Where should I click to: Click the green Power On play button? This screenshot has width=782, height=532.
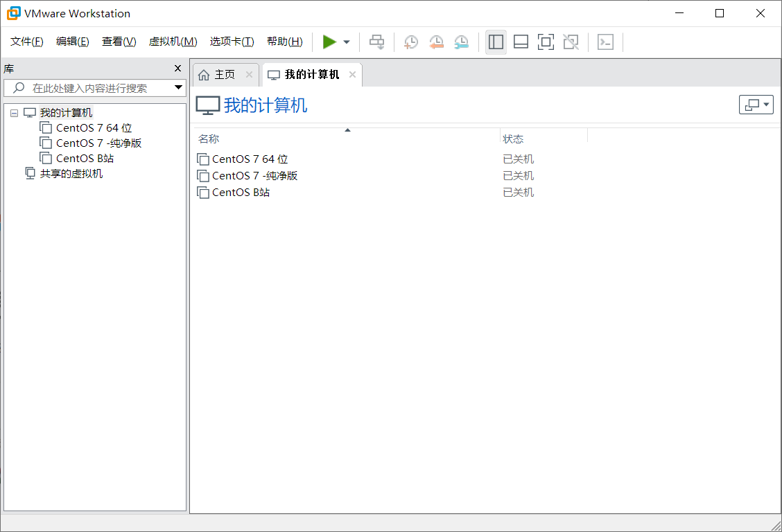tap(329, 42)
